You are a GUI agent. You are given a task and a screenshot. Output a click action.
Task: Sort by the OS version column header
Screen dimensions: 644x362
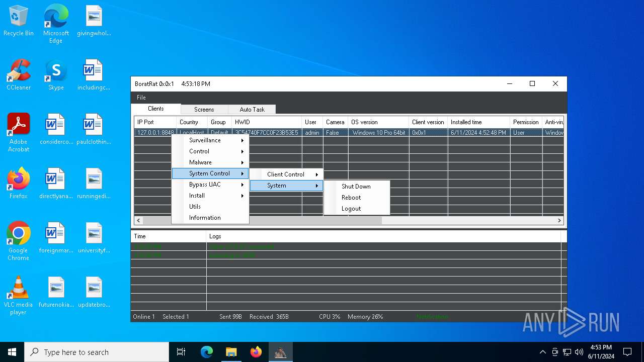378,122
